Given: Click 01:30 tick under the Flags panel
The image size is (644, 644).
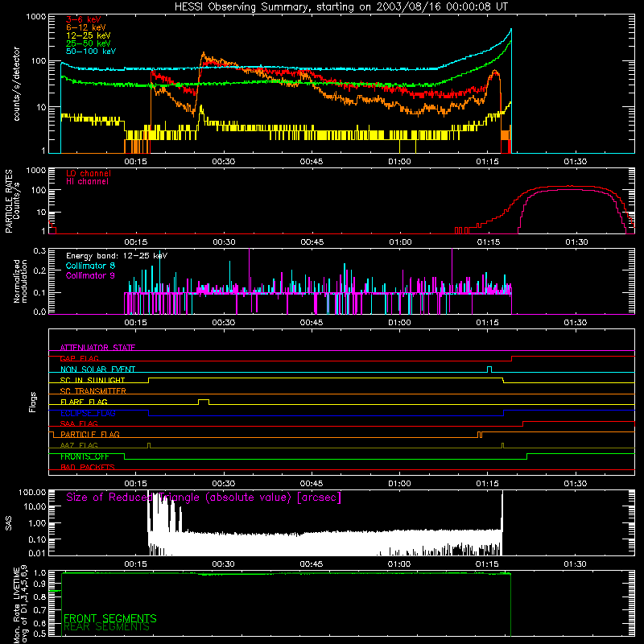Looking at the screenshot, I should pos(575,484).
